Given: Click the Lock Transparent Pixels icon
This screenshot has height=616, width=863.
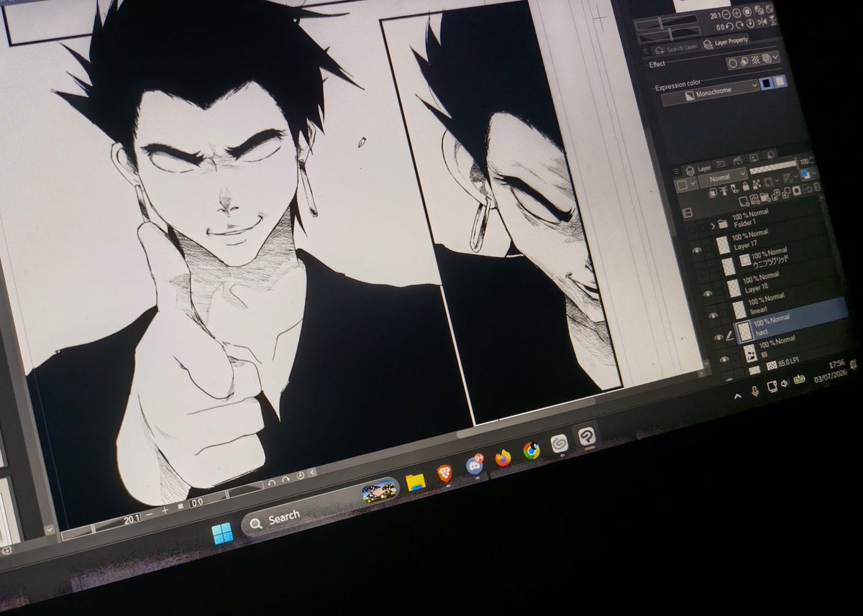Looking at the screenshot, I should (757, 184).
